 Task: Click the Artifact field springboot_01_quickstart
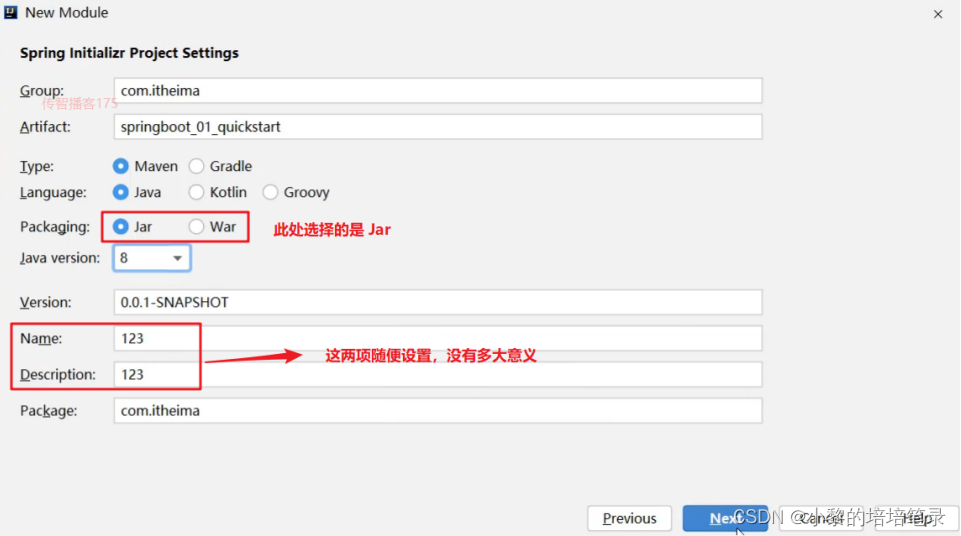pos(438,127)
